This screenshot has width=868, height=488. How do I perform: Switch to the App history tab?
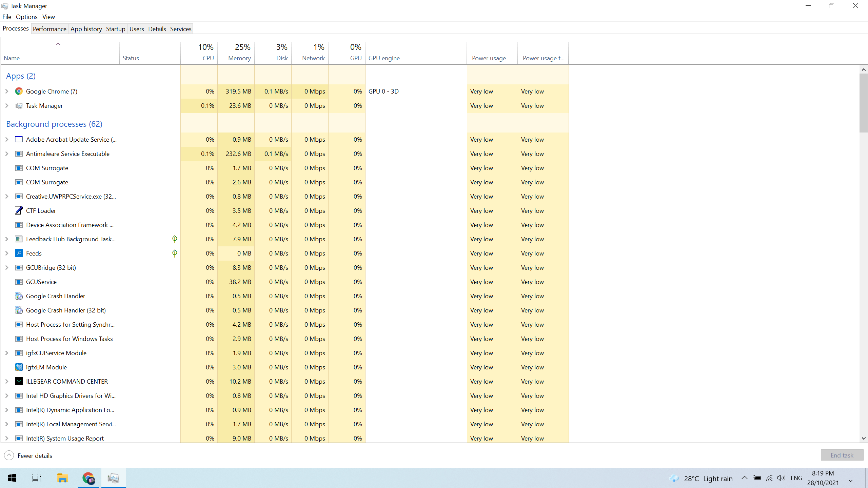click(86, 29)
